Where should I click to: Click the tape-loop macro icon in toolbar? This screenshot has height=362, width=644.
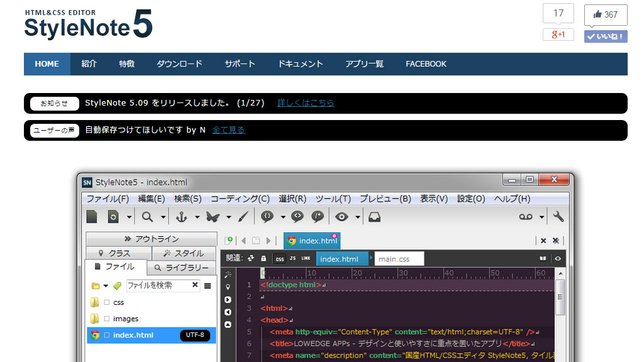(x=526, y=217)
